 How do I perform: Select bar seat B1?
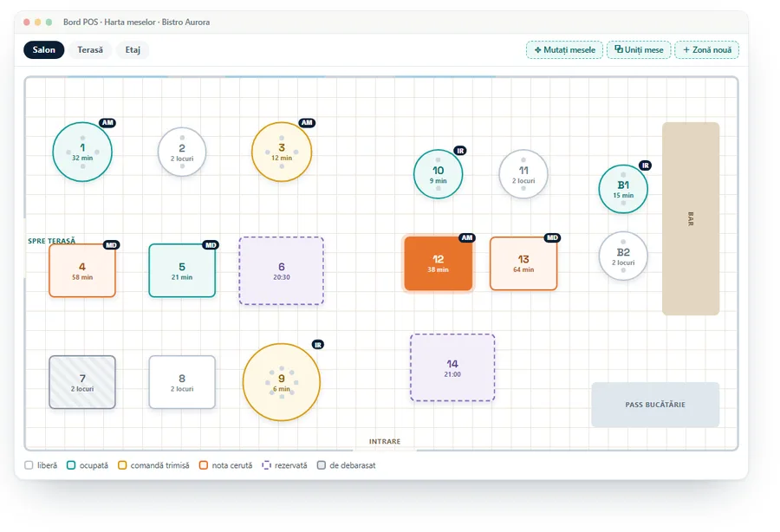pos(623,189)
